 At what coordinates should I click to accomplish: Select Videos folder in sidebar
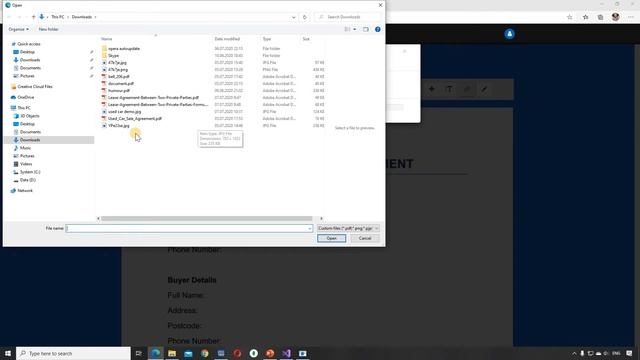26,164
